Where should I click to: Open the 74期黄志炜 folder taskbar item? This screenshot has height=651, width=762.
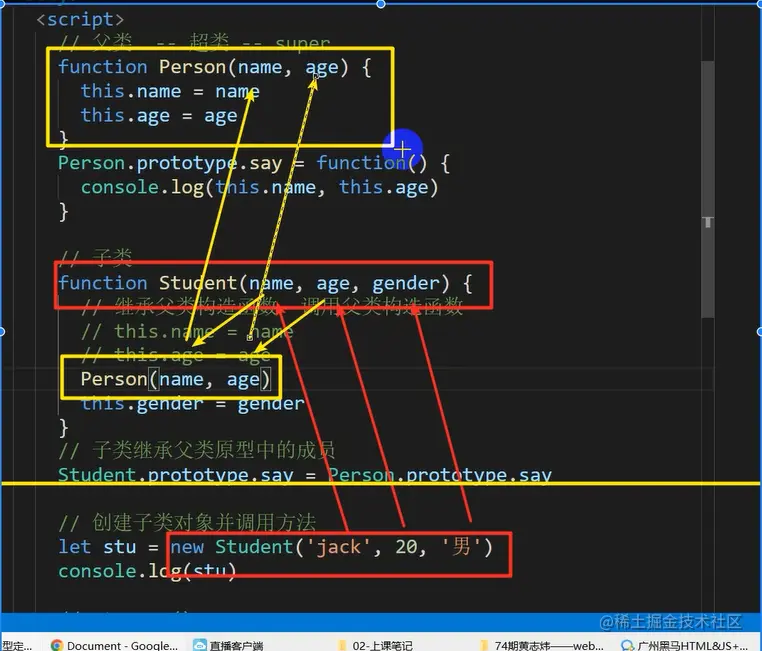542,645
